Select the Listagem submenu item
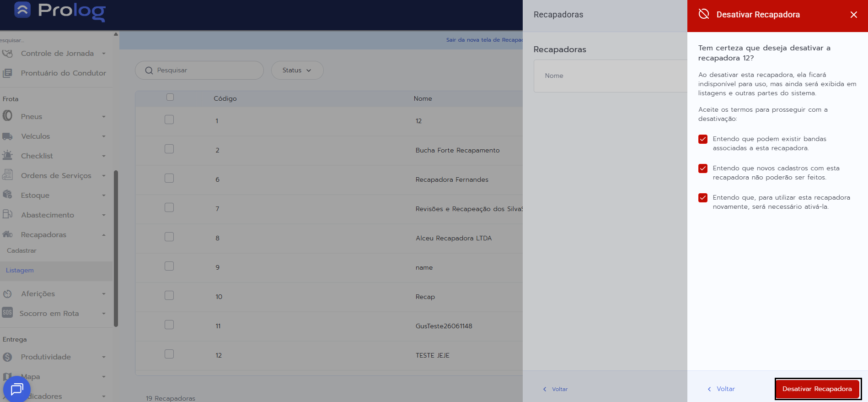 tap(20, 271)
